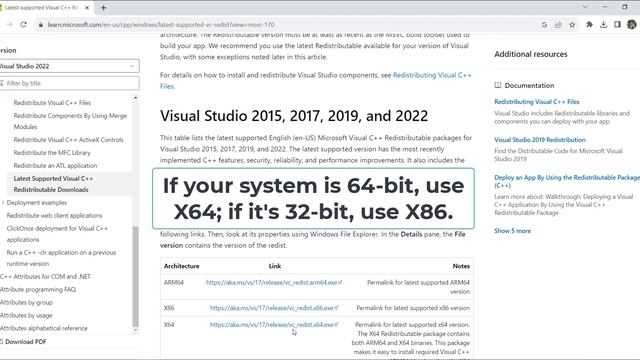640x360 pixels.
Task: Click the forward navigation arrow
Action: (x=10, y=24)
